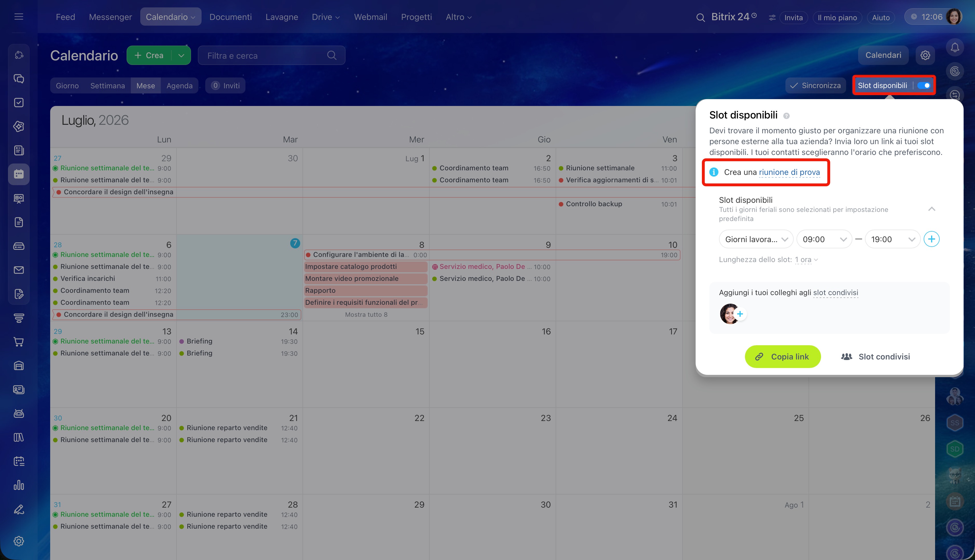975x560 pixels.
Task: Open Progetti in top menu
Action: coord(416,17)
